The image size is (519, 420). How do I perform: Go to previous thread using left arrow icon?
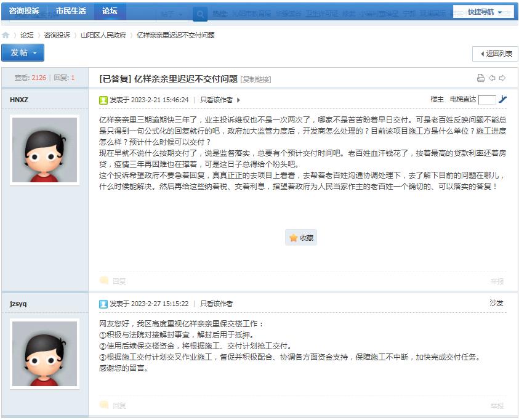click(x=492, y=78)
